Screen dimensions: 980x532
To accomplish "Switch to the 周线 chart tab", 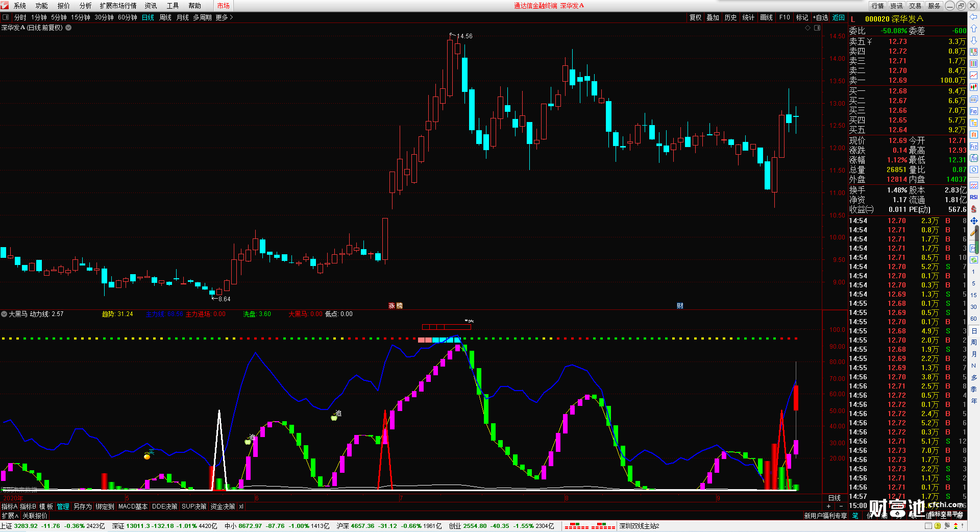I will (x=165, y=17).
